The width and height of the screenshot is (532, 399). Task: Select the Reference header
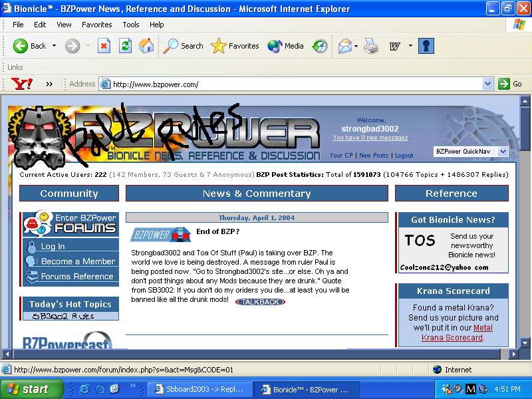pos(452,194)
